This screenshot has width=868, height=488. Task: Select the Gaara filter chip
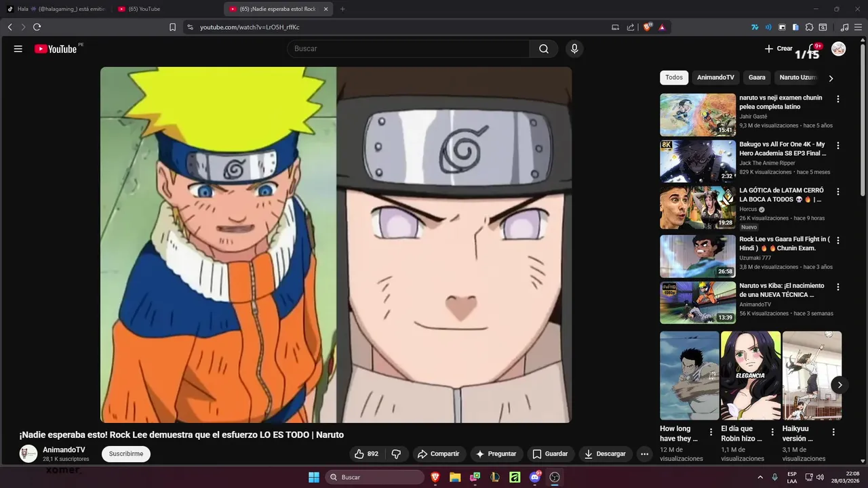pos(757,77)
